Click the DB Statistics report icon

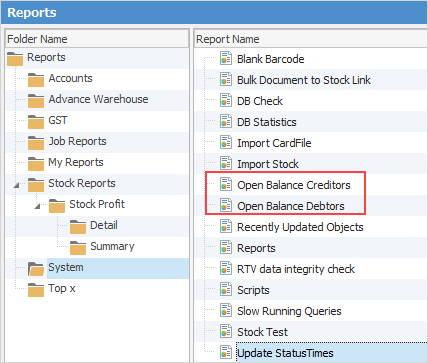click(226, 122)
